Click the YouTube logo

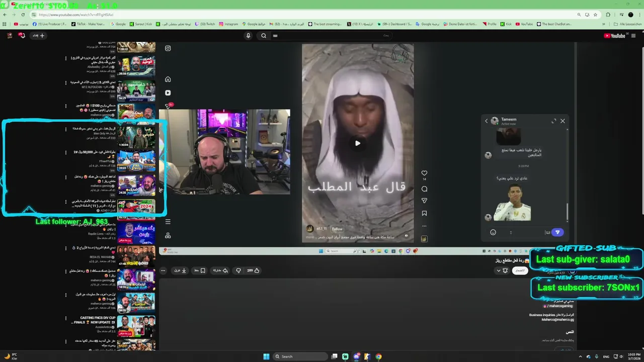click(614, 36)
